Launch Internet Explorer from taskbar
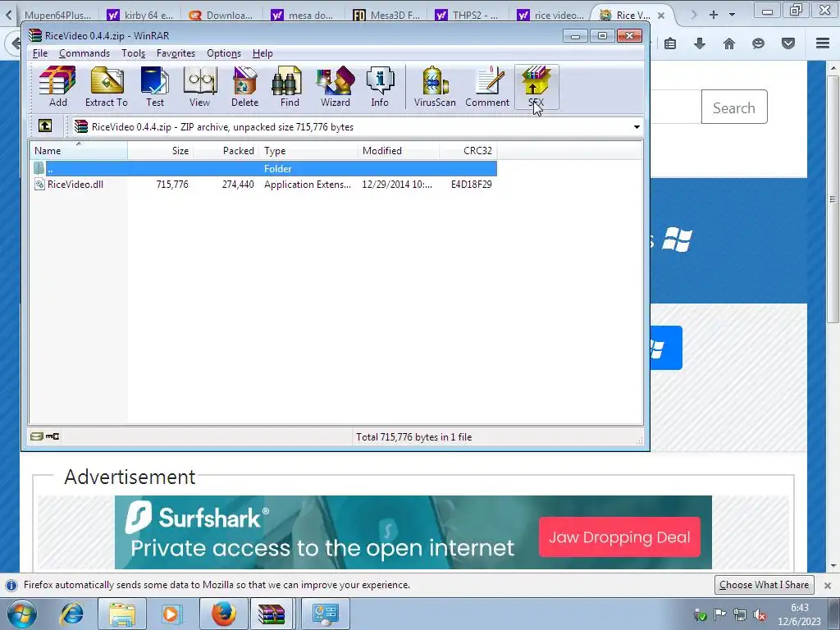This screenshot has width=840, height=630. pyautogui.click(x=72, y=614)
